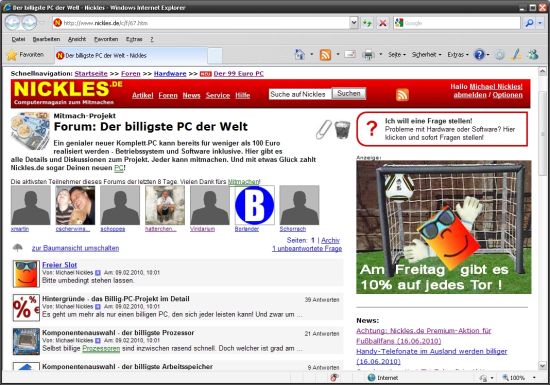Open the Bearbeiten menu
Image resolution: width=550 pixels, height=385 pixels.
point(46,39)
